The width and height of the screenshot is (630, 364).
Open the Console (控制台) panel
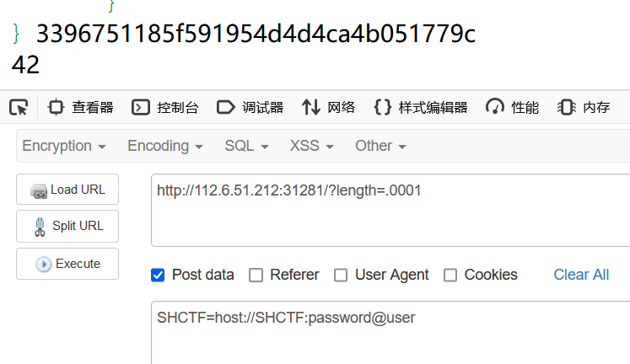click(164, 107)
